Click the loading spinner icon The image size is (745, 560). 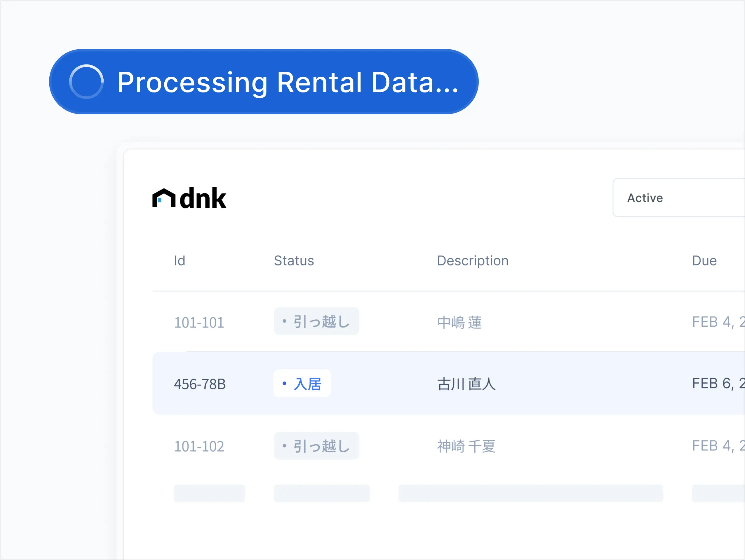point(86,82)
